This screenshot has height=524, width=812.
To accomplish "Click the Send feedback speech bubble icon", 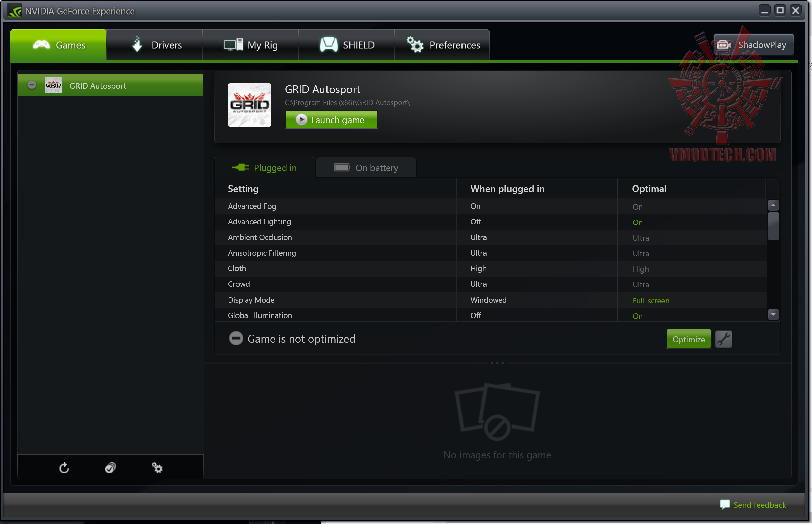I will click(x=725, y=504).
